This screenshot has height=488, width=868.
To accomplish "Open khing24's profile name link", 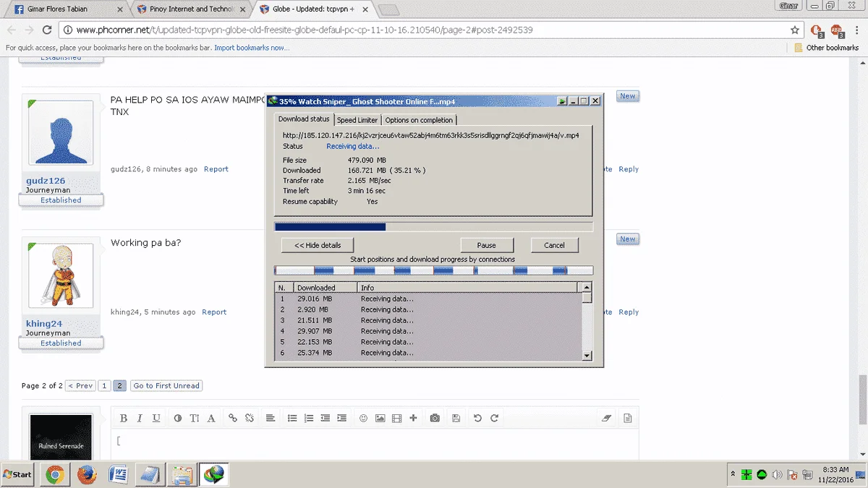I will [x=44, y=324].
